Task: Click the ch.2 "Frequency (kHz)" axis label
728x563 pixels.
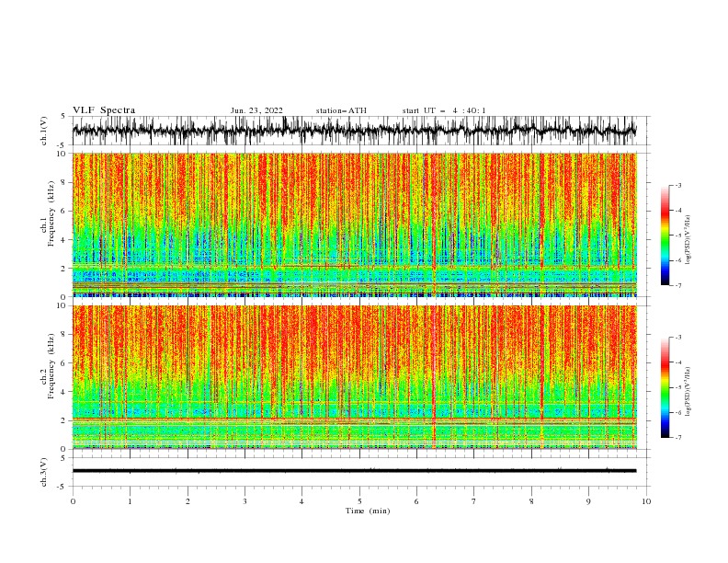Action: pyautogui.click(x=51, y=366)
